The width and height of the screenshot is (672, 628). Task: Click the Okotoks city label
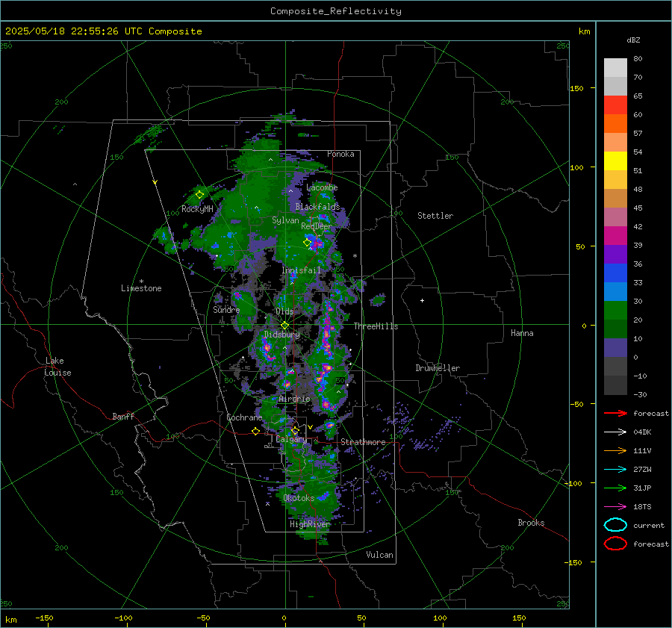pos(299,498)
